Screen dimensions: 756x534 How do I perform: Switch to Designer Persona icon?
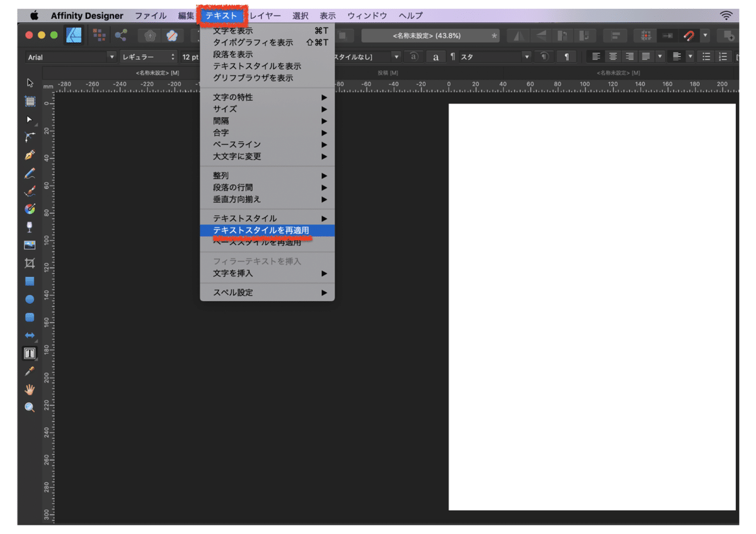click(75, 35)
